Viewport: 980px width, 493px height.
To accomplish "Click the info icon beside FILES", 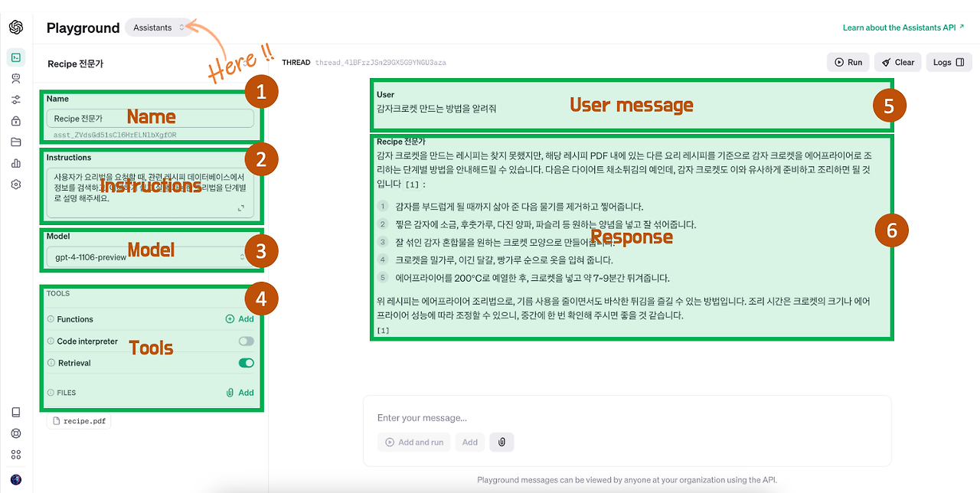I will (51, 393).
